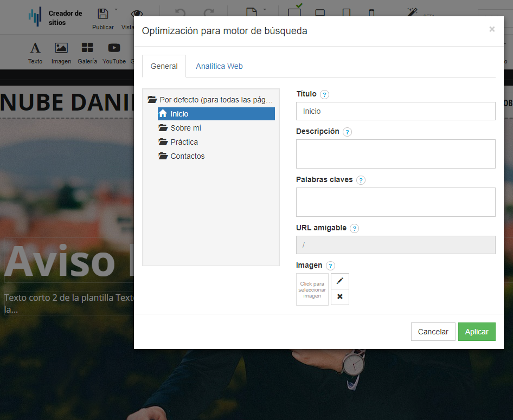Click the green Aplicar button
The width and height of the screenshot is (513, 420).
point(477,332)
